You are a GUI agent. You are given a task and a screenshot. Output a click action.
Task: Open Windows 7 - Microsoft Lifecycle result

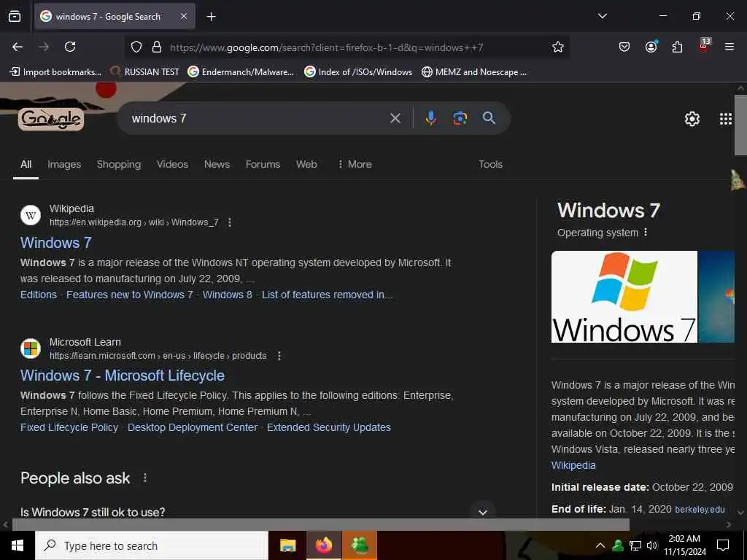click(x=123, y=376)
